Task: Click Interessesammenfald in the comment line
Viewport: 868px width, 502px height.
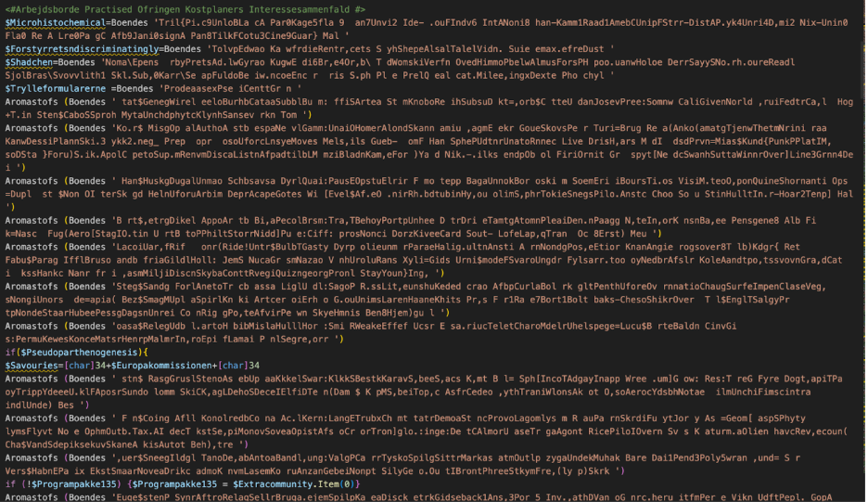Action: click(x=299, y=9)
